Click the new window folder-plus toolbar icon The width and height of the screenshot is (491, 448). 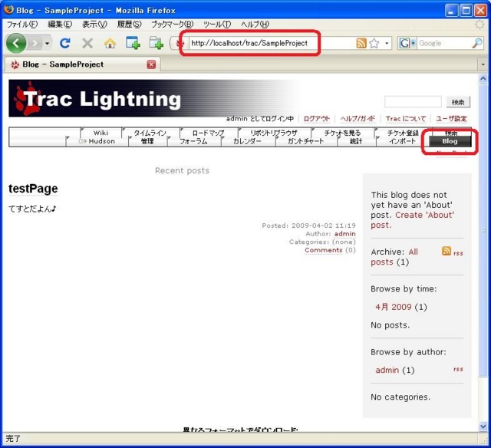(156, 43)
